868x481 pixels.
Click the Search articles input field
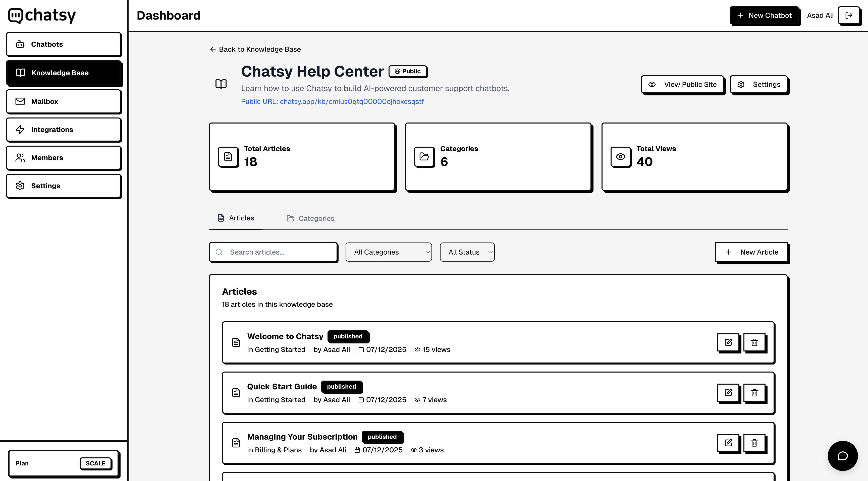pos(273,252)
